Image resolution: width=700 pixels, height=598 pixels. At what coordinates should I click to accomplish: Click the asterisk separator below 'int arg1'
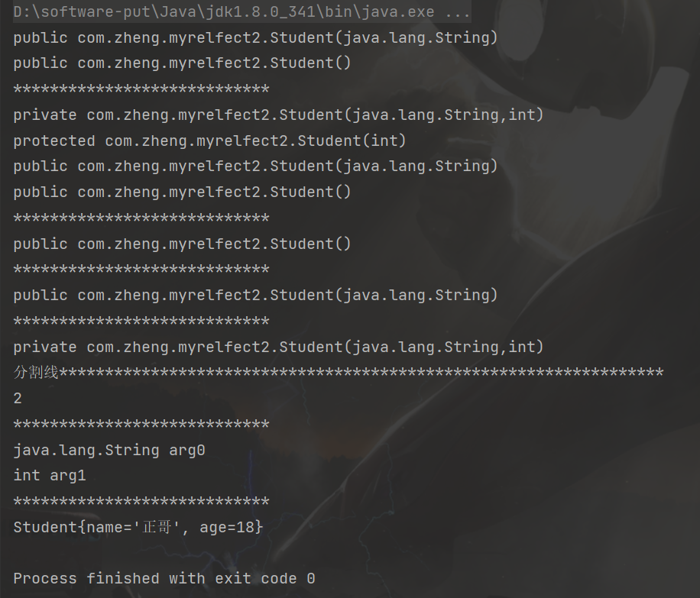(141, 501)
